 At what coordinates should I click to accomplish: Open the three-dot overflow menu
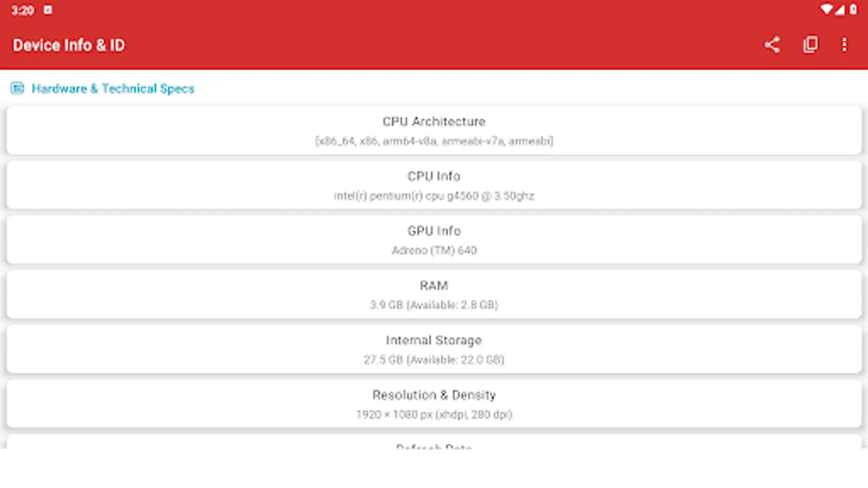click(x=845, y=45)
